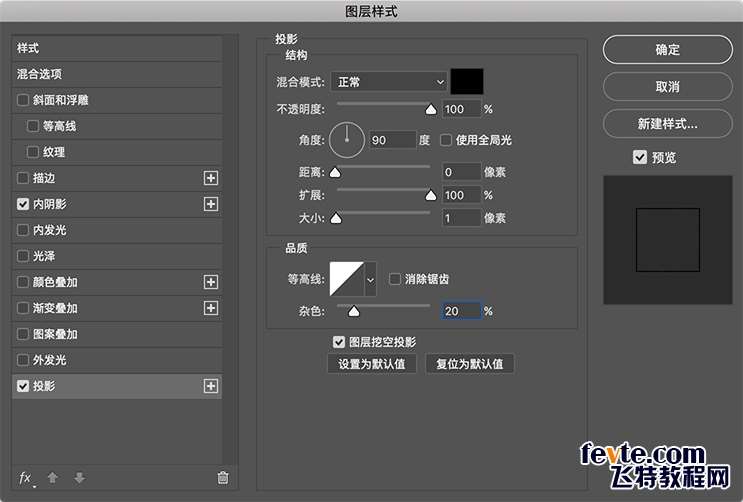This screenshot has width=743, height=502.
Task: Click the angle dial for 角度
Action: [347, 140]
